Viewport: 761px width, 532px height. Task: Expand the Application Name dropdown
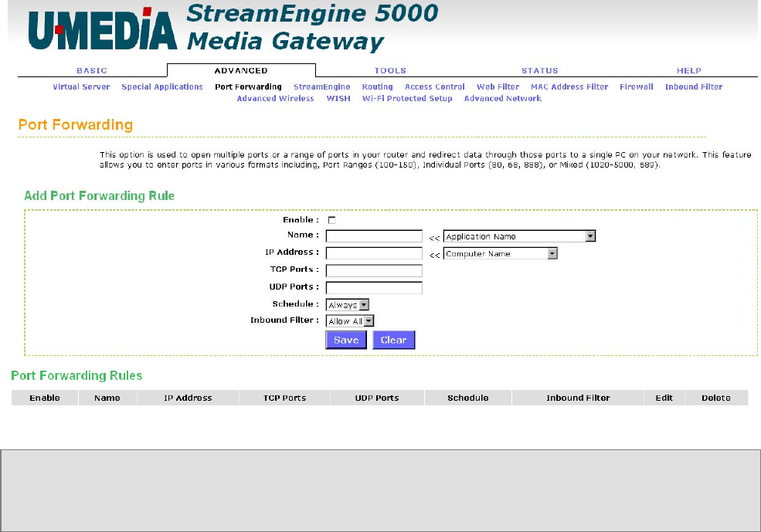click(x=519, y=236)
